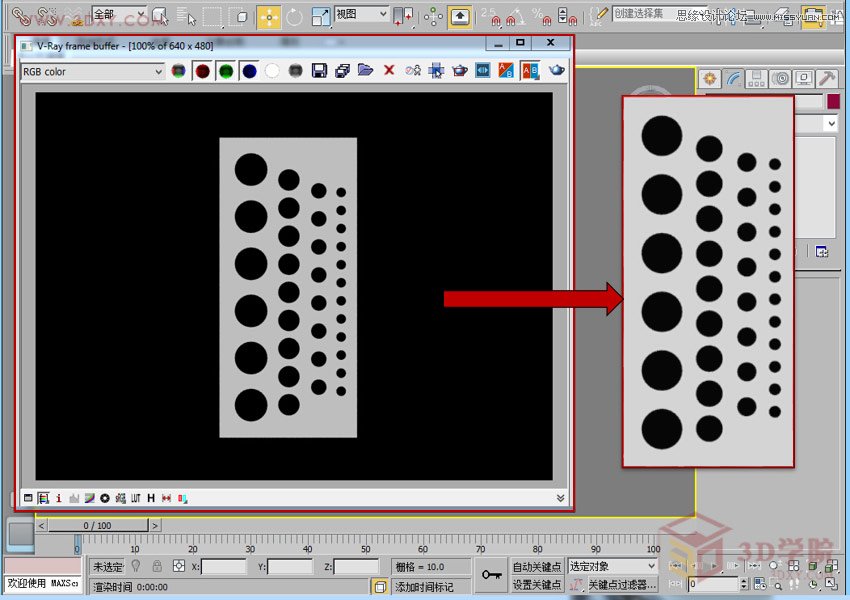Click the Set Keys key icon button

point(493,572)
